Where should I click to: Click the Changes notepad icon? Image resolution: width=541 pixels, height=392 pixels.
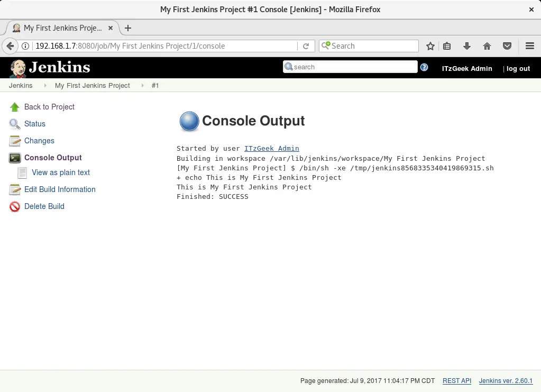click(14, 141)
